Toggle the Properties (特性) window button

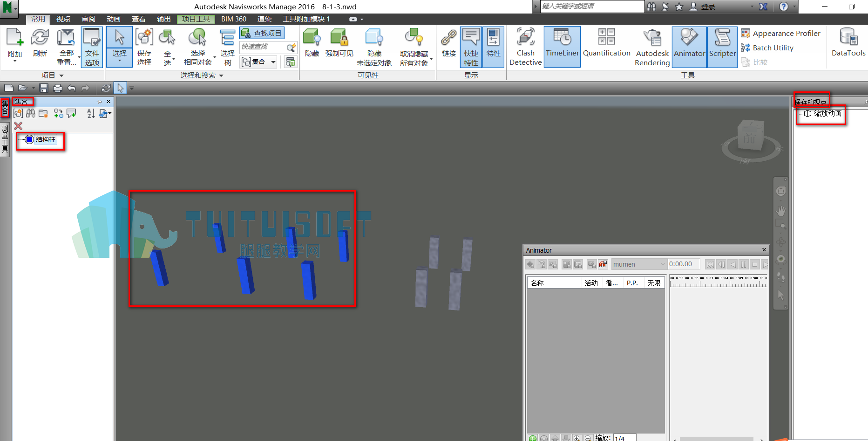[x=493, y=47]
